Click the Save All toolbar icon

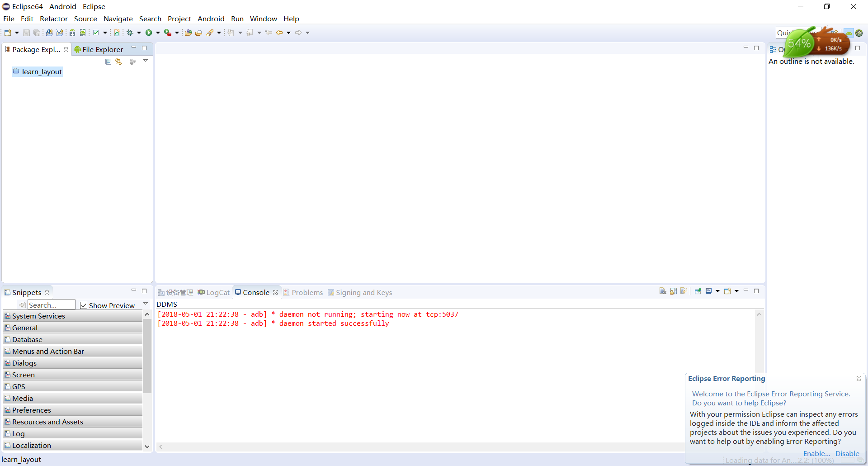(37, 33)
